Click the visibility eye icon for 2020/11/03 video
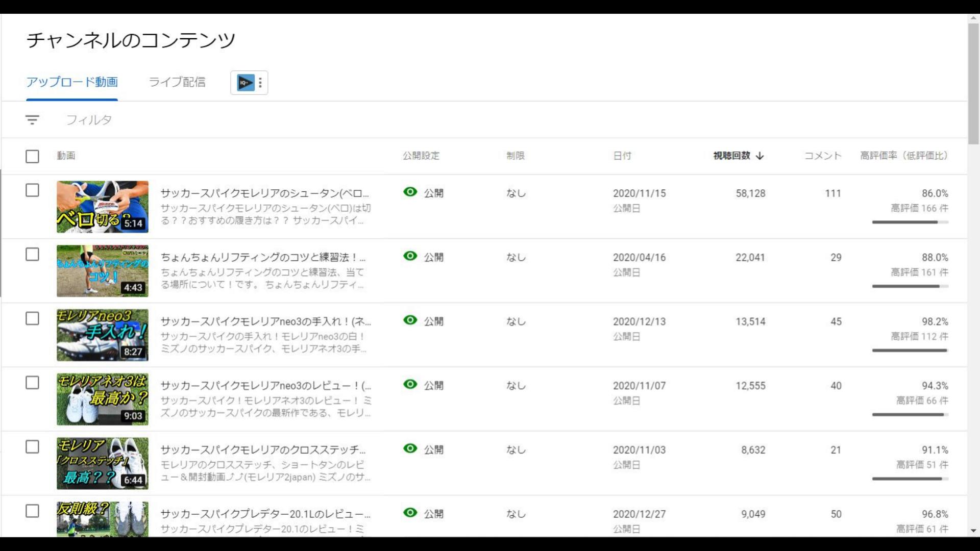Viewport: 980px width, 551px height. (410, 448)
